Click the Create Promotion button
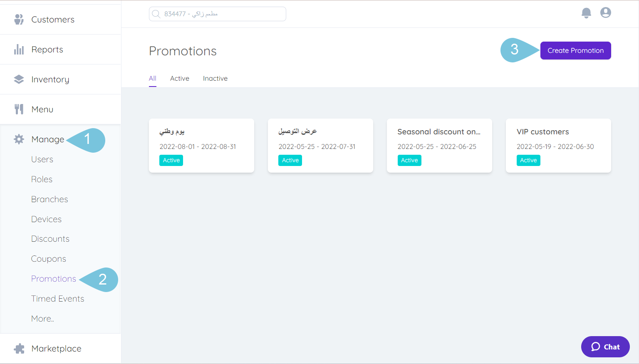639x364 pixels. coord(575,50)
